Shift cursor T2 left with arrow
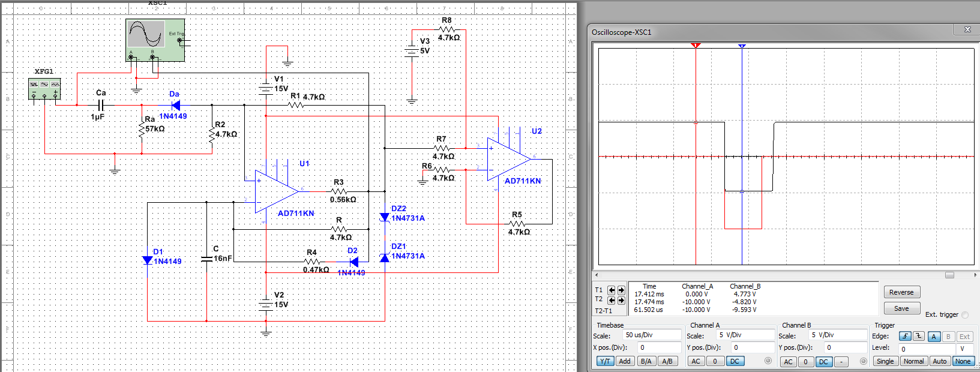980x372 pixels. click(x=612, y=300)
